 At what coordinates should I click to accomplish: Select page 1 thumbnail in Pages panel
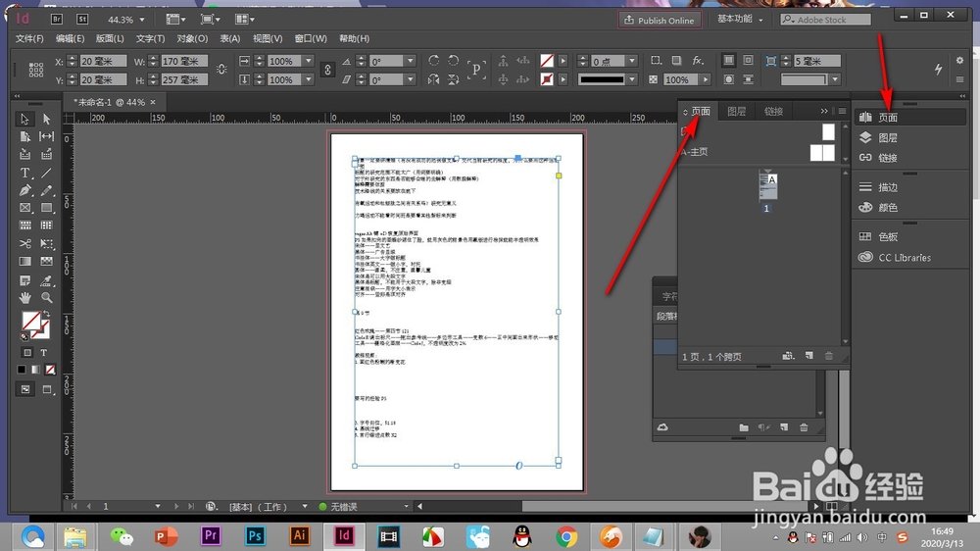(767, 186)
